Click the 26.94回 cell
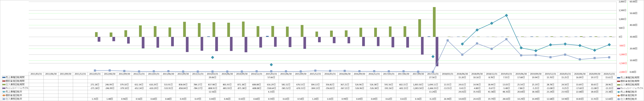644x101 pixels. coord(448,99)
